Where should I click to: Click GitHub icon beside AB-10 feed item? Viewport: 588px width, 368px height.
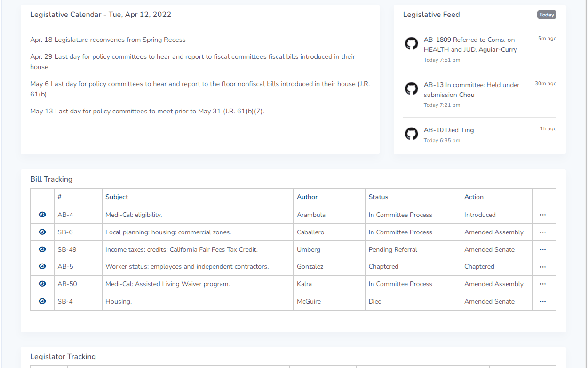(x=411, y=134)
